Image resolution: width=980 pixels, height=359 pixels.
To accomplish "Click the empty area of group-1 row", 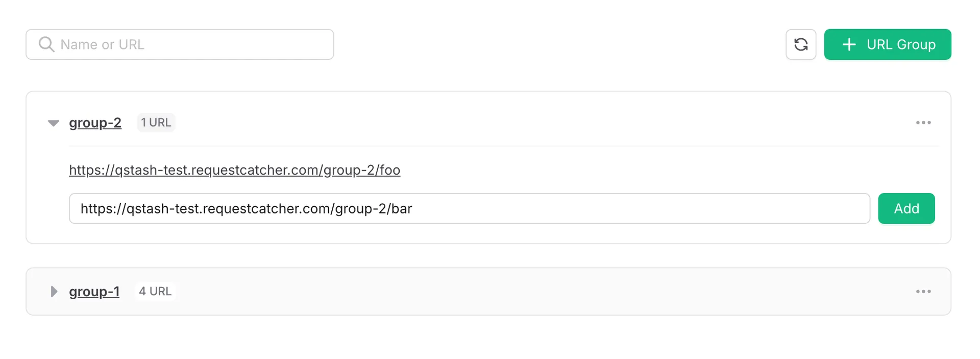I will point(541,292).
